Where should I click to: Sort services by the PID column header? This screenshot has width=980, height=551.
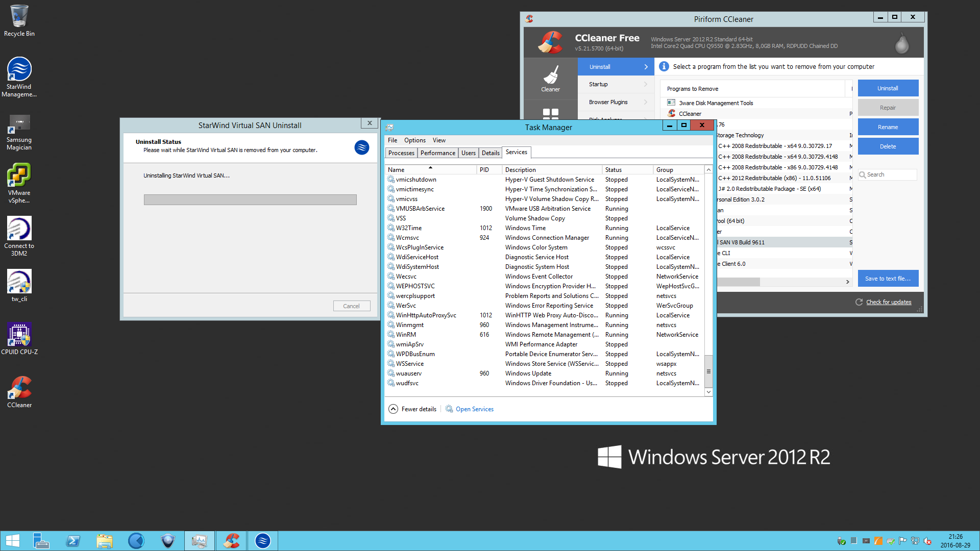tap(489, 170)
